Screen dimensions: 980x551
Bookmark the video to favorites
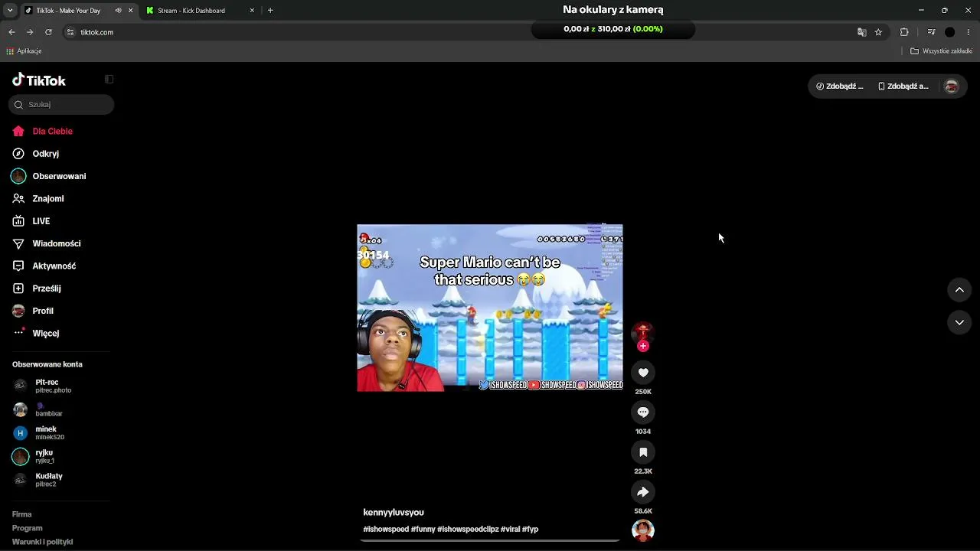643,452
